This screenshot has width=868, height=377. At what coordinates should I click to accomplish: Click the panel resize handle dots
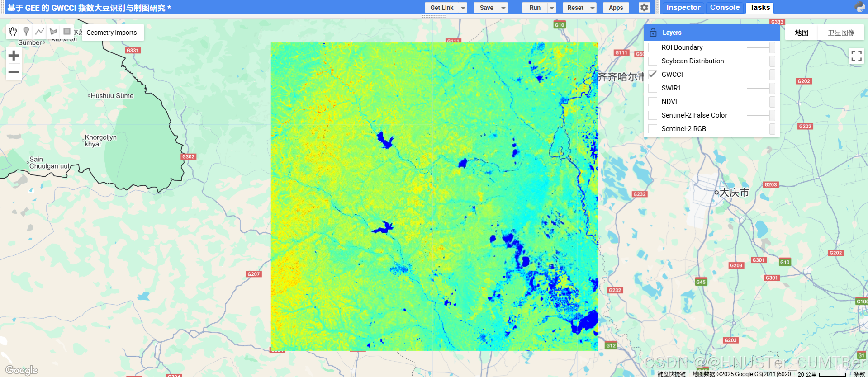click(434, 16)
